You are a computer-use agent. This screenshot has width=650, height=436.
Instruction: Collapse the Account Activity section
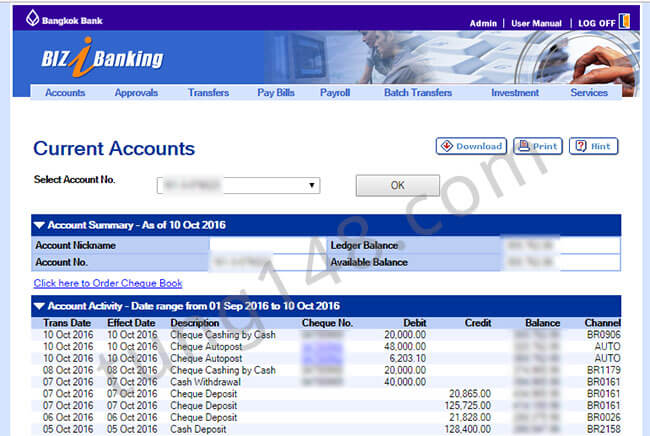tap(39, 306)
